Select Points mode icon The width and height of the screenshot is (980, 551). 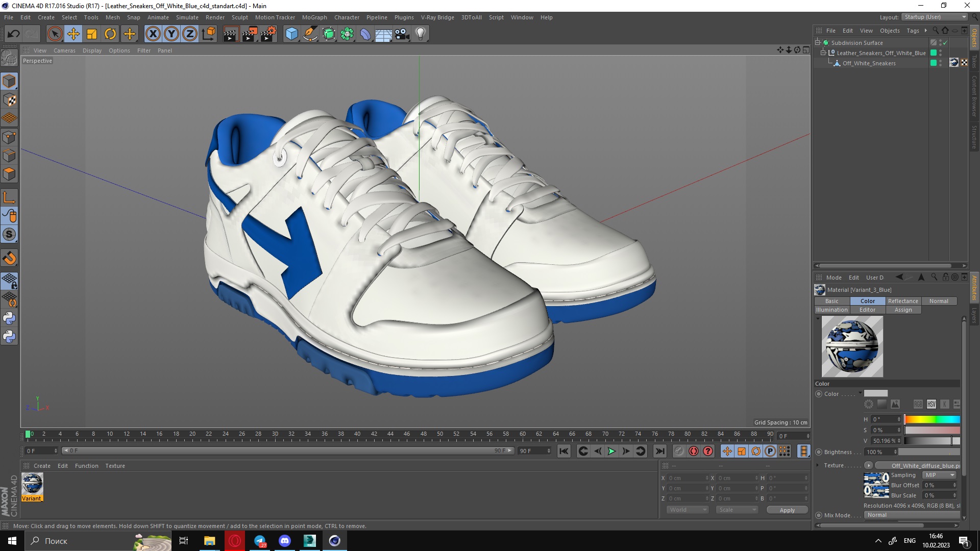(9, 137)
